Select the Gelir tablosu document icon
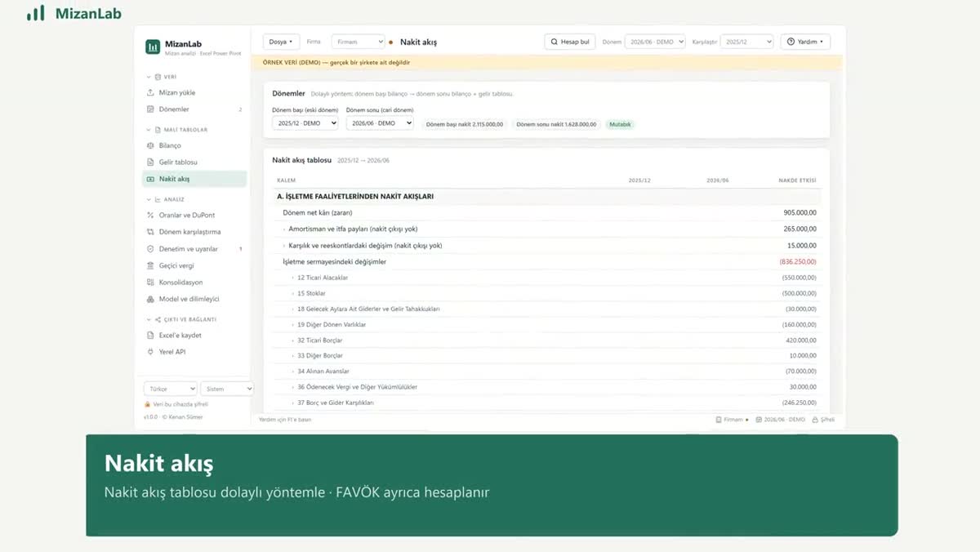The height and width of the screenshot is (552, 980). pyautogui.click(x=150, y=162)
